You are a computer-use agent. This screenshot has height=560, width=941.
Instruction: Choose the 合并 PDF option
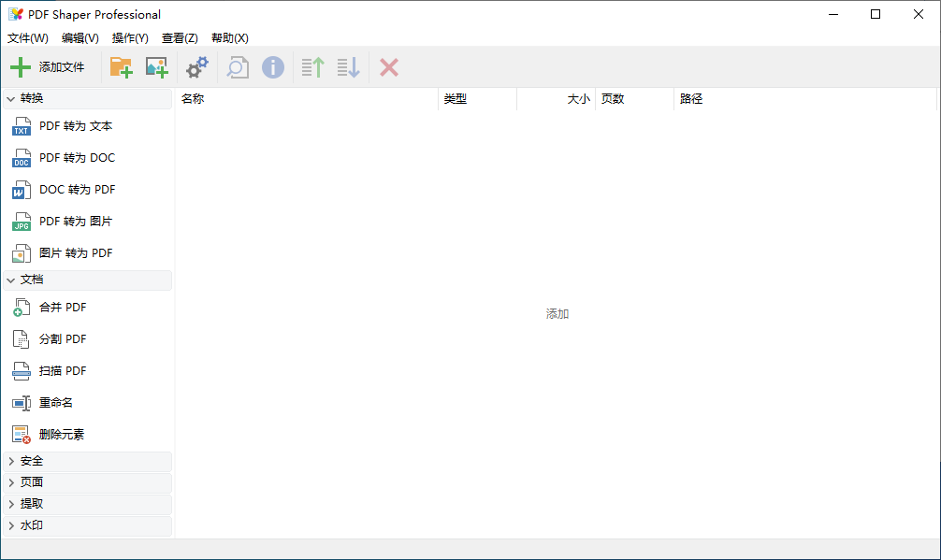point(63,308)
